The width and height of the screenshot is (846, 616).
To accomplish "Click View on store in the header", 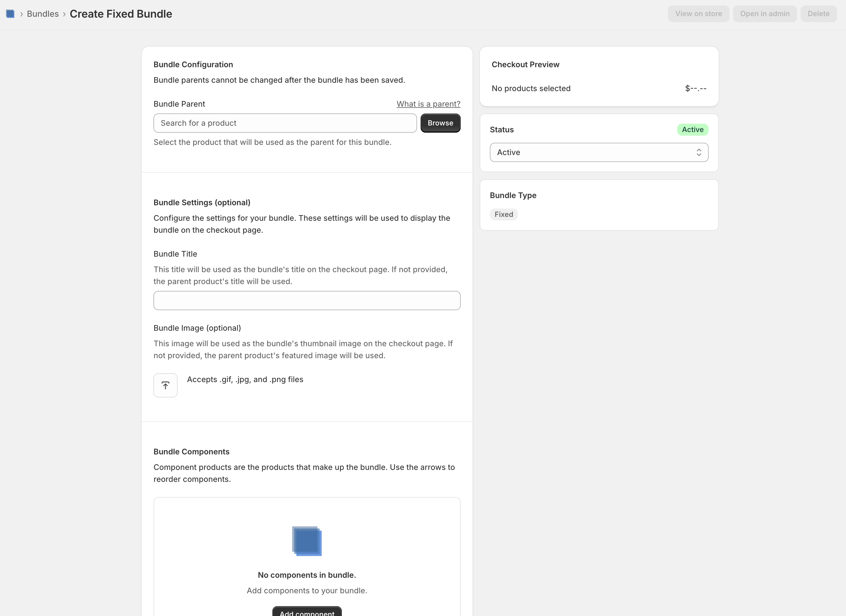I will [x=698, y=13].
